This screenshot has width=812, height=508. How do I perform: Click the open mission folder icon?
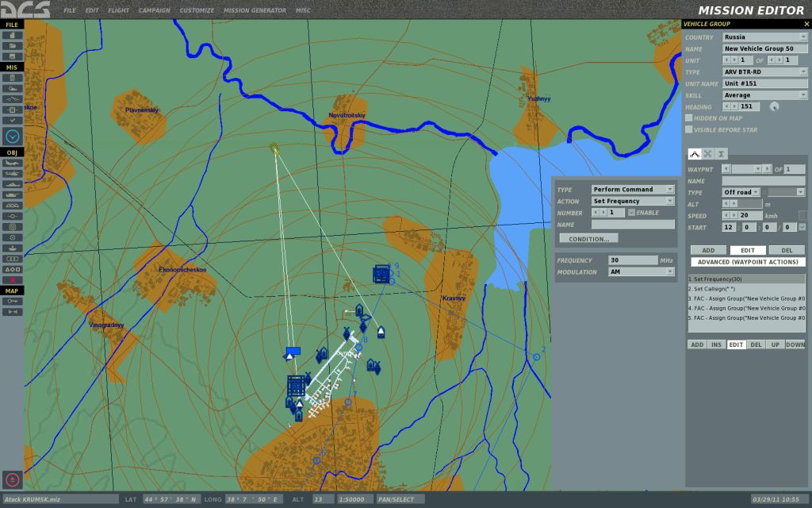(13, 45)
